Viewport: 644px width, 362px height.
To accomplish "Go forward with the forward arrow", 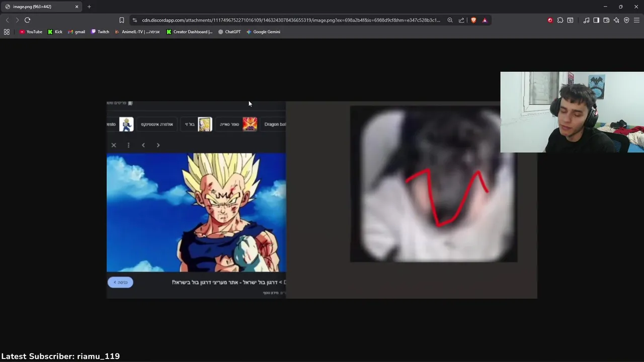I will coord(17,20).
